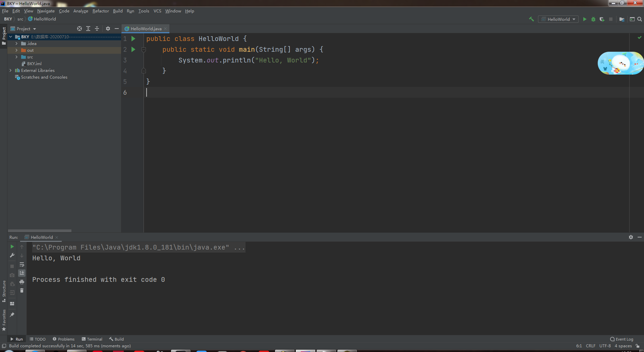Hide the Run tool window

[x=640, y=237]
